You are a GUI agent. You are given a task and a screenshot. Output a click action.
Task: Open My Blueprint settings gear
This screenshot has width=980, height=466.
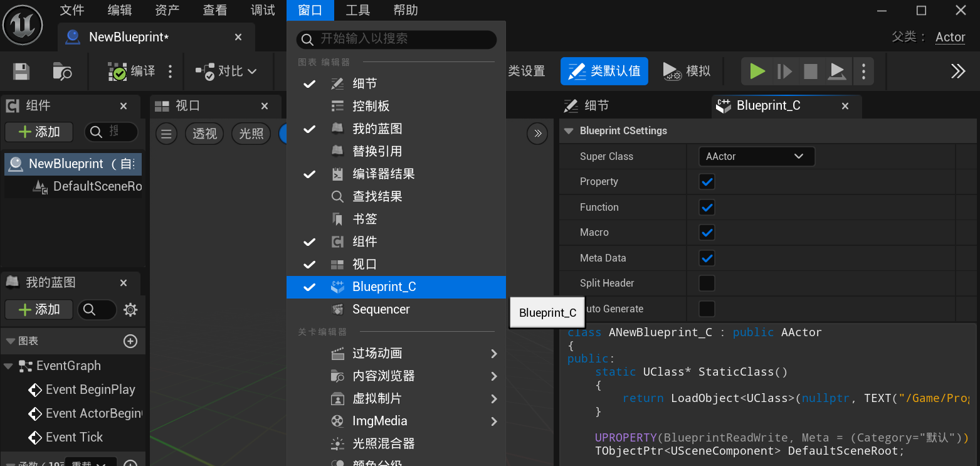pyautogui.click(x=130, y=309)
